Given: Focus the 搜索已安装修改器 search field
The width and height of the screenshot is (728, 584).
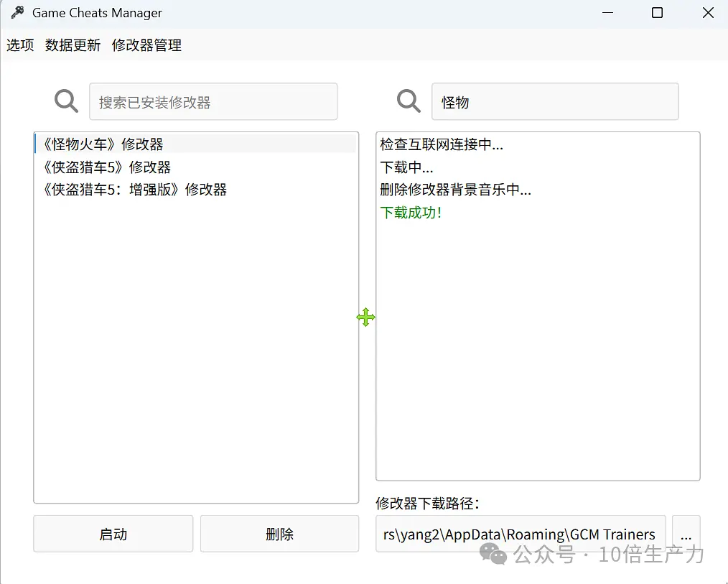Looking at the screenshot, I should pyautogui.click(x=213, y=102).
